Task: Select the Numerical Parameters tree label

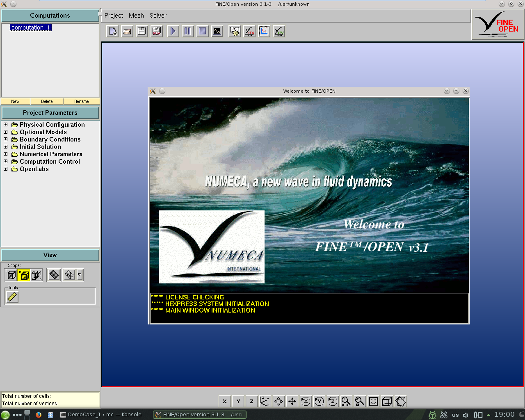Action: [51, 154]
